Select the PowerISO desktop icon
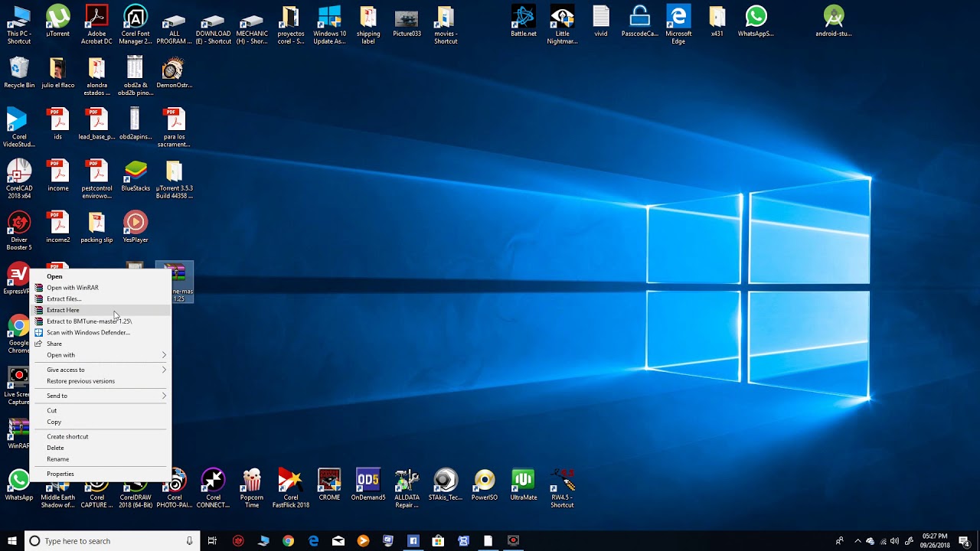The image size is (980, 551). tap(485, 484)
